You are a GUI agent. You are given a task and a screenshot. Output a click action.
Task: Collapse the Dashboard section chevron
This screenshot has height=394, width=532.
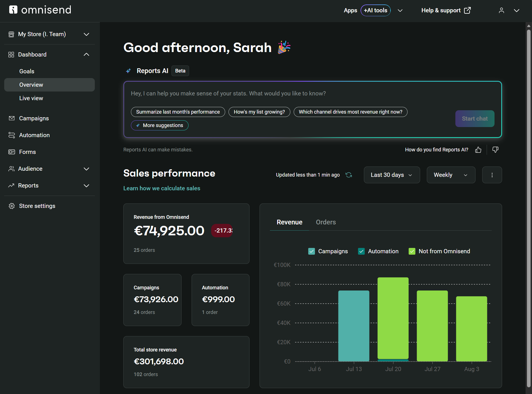click(x=86, y=55)
